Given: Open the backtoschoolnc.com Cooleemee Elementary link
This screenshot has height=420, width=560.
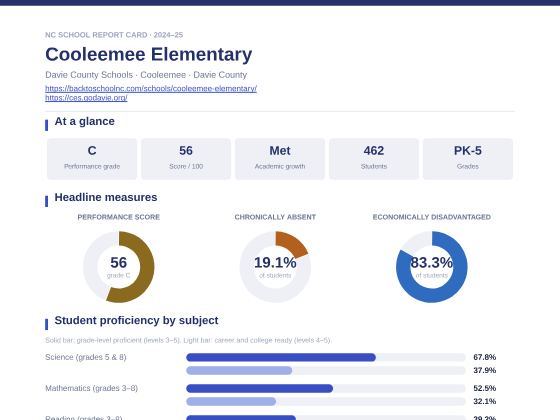Looking at the screenshot, I should pos(151,89).
